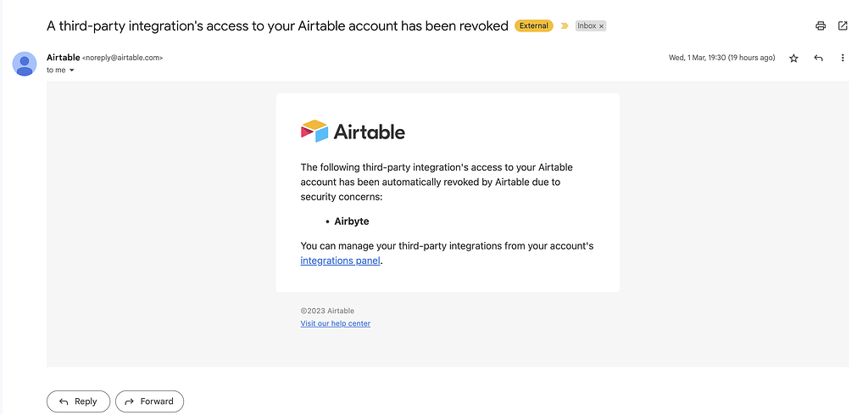Click the Inbox label text
Screen dimensions: 868x415
coord(587,26)
